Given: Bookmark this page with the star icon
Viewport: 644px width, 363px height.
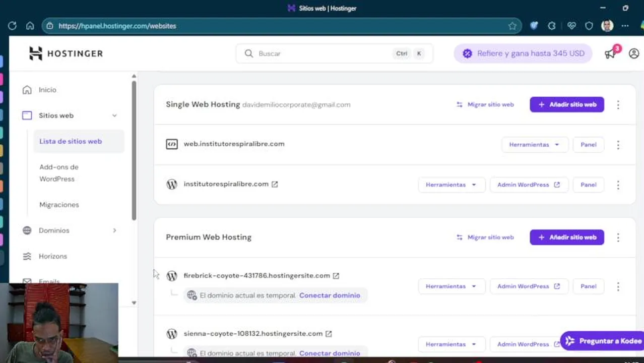Looking at the screenshot, I should point(512,26).
